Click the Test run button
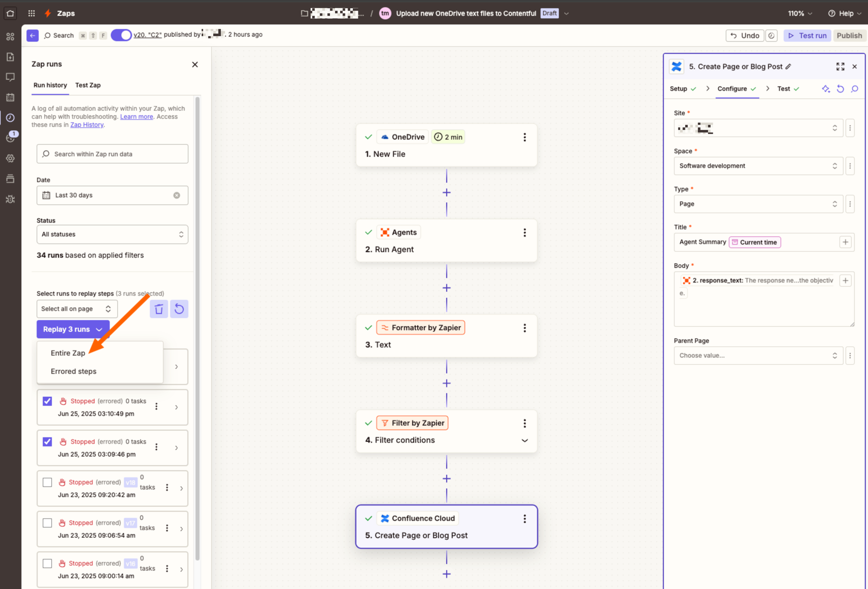This screenshot has width=868, height=589. [x=807, y=36]
